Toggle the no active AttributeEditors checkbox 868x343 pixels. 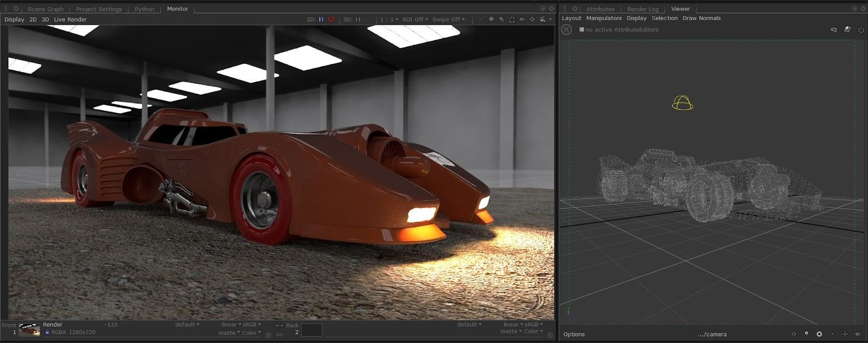pos(582,29)
